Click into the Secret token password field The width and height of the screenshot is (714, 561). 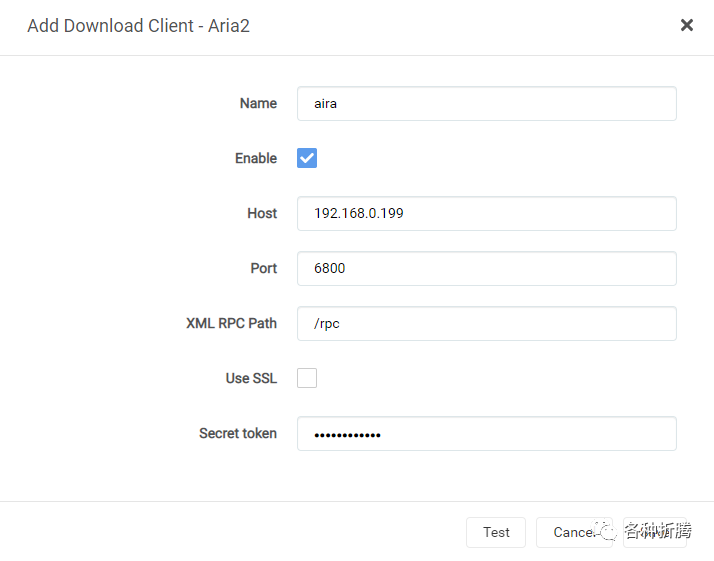(x=486, y=433)
